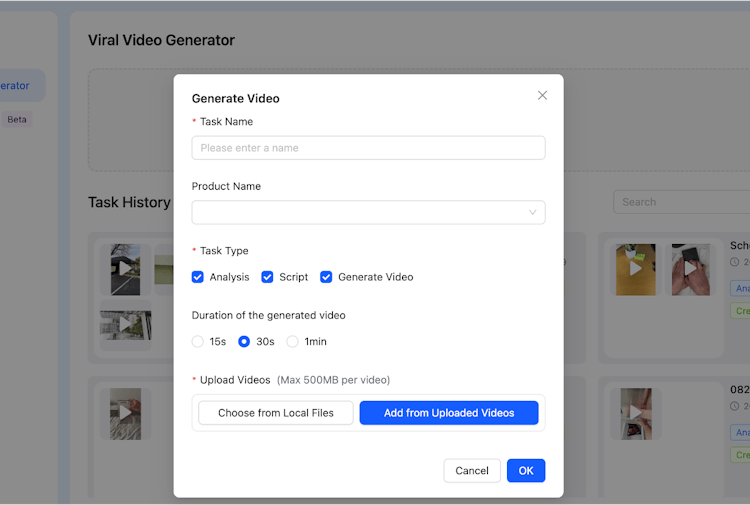Toggle the Script checkbox
750x505 pixels.
coord(267,277)
